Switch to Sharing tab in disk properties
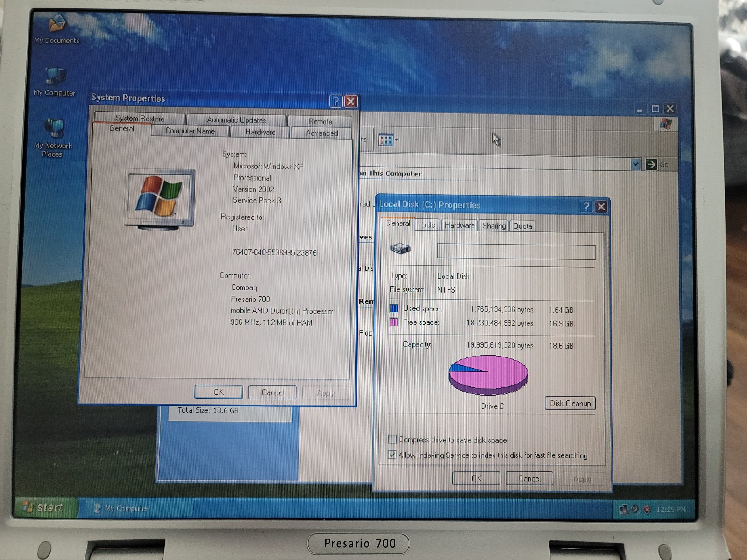The image size is (747, 560). click(x=494, y=226)
